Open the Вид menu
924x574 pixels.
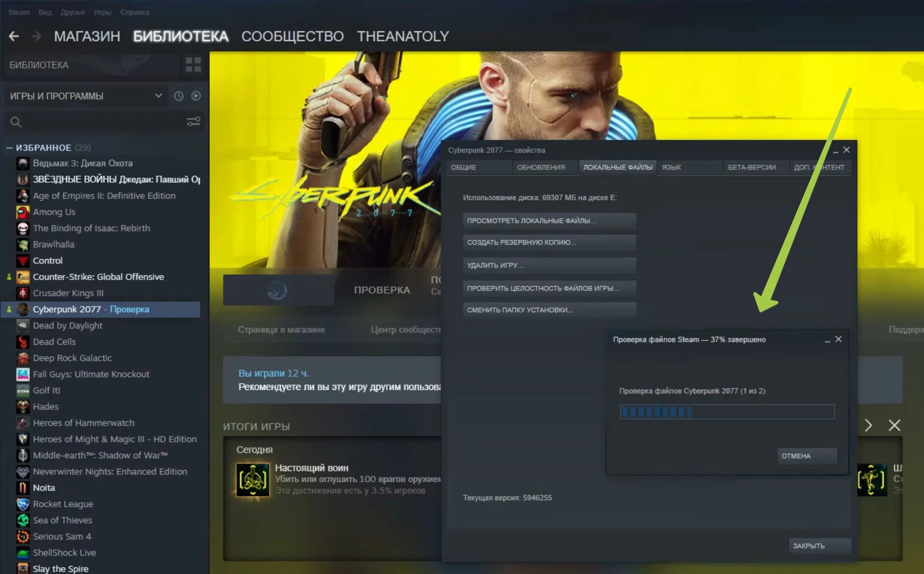pyautogui.click(x=45, y=12)
